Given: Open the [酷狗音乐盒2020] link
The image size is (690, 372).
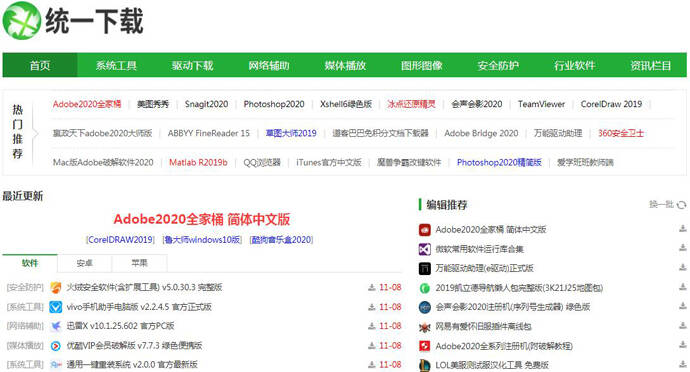Looking at the screenshot, I should pyautogui.click(x=281, y=240).
